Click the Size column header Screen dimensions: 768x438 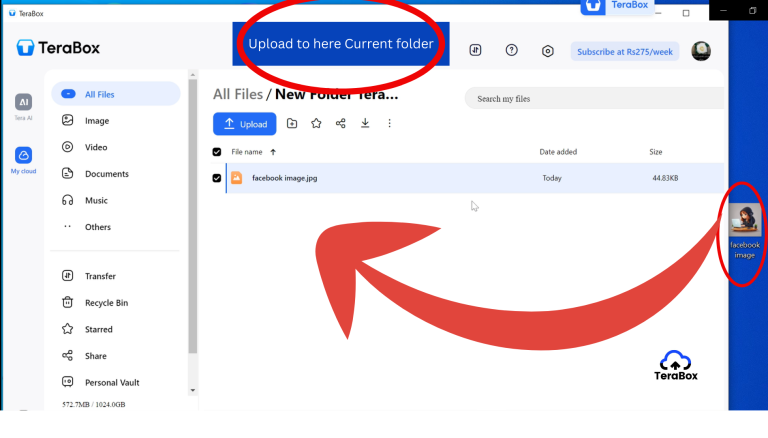[656, 152]
